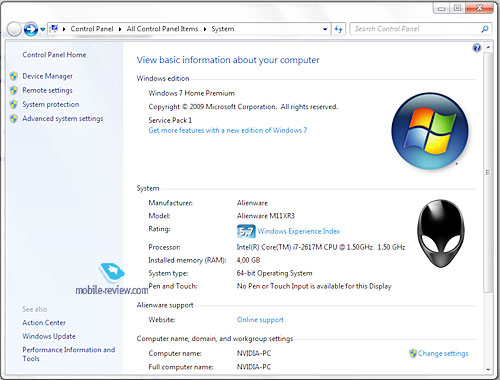Click the shield icon beside Advanced system settings
Viewport: 500px width, 380px height.
tap(14, 118)
